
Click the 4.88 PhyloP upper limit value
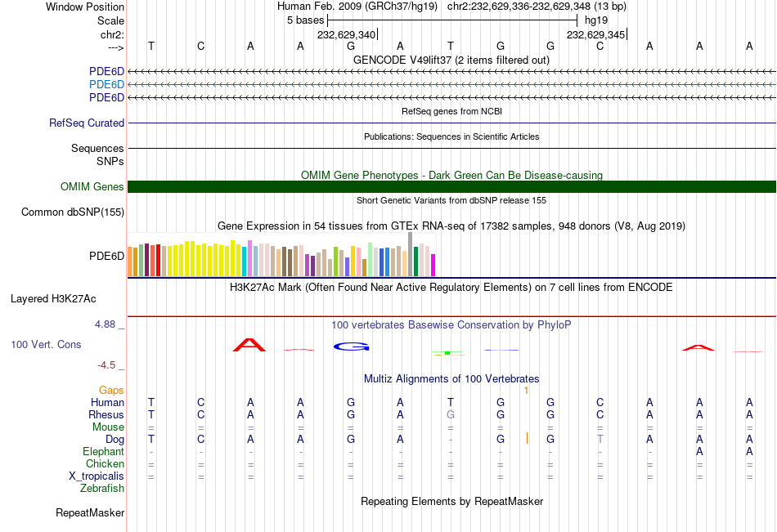pyautogui.click(x=105, y=324)
